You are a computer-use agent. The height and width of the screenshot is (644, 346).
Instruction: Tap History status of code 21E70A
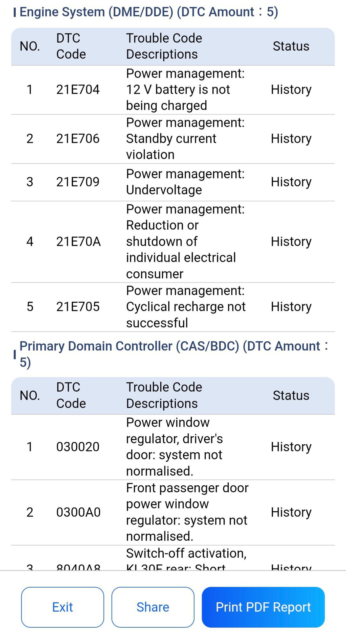tap(291, 241)
